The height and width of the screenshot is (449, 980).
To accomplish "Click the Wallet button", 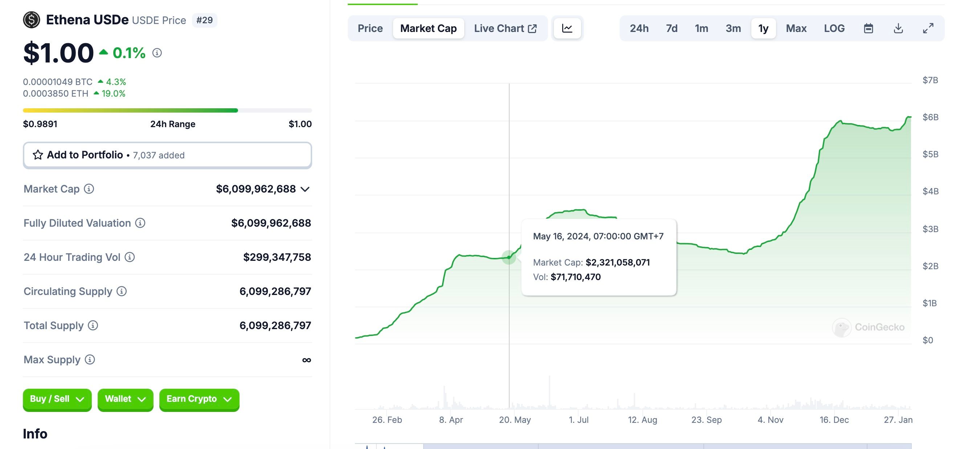I will pos(125,399).
